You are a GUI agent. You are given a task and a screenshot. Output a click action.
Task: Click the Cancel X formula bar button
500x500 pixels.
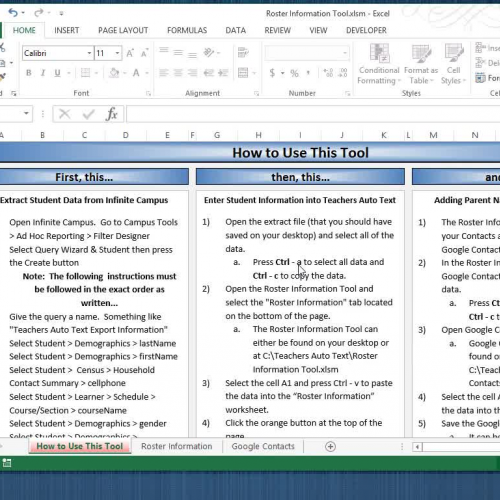64,114
